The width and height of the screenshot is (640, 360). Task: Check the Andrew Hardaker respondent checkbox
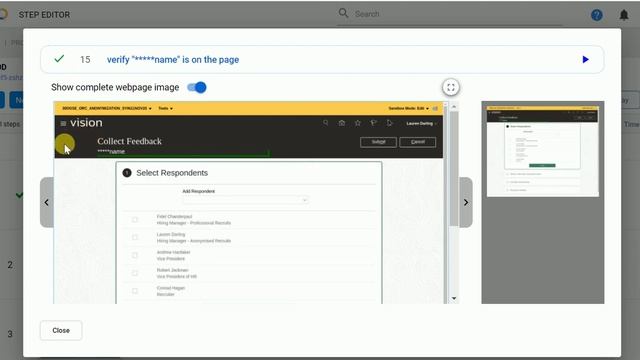[x=135, y=256]
